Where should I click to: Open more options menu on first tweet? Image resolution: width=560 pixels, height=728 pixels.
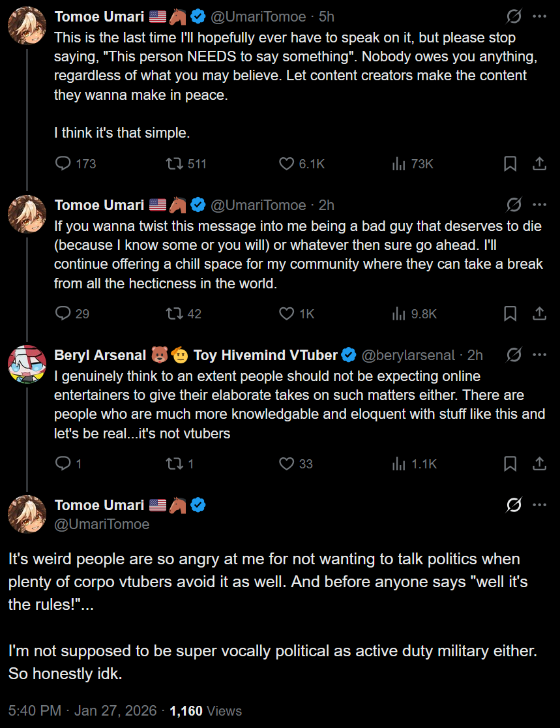coord(539,16)
